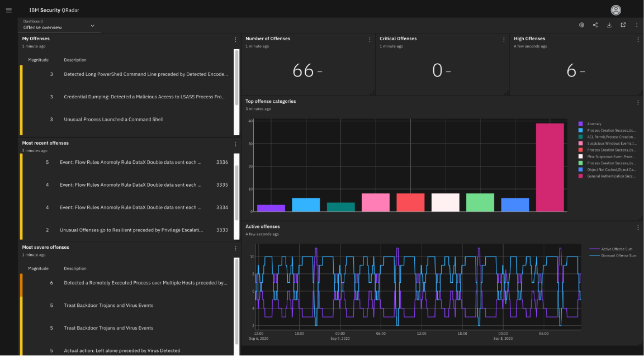The image size is (644, 356).
Task: Click the download dashboard icon
Action: [x=609, y=25]
